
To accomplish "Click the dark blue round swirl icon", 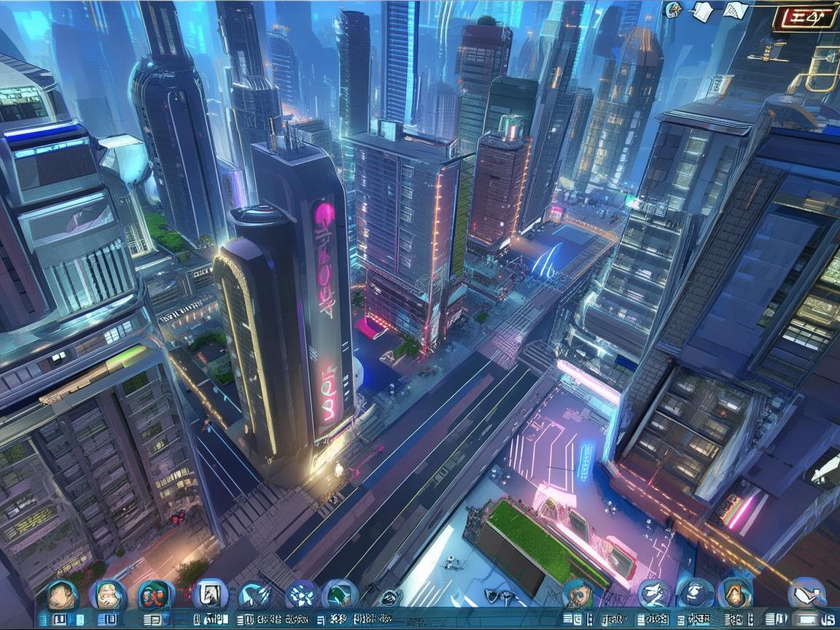I will point(694,594).
